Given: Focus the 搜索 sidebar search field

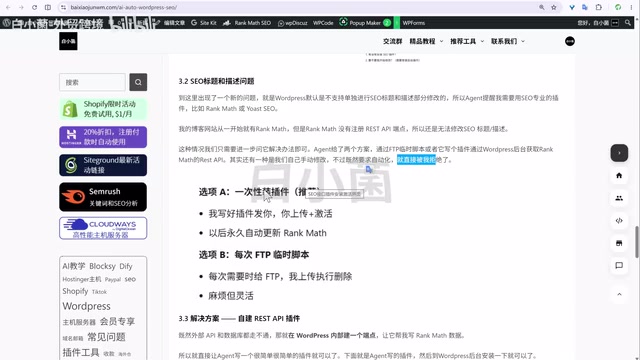Looking at the screenshot, I should point(93,82).
